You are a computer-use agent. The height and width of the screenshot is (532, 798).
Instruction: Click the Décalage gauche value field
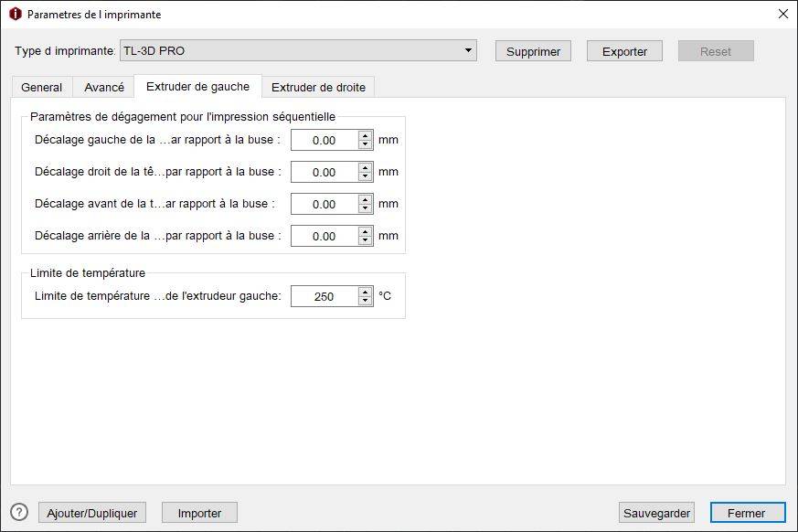[325, 141]
